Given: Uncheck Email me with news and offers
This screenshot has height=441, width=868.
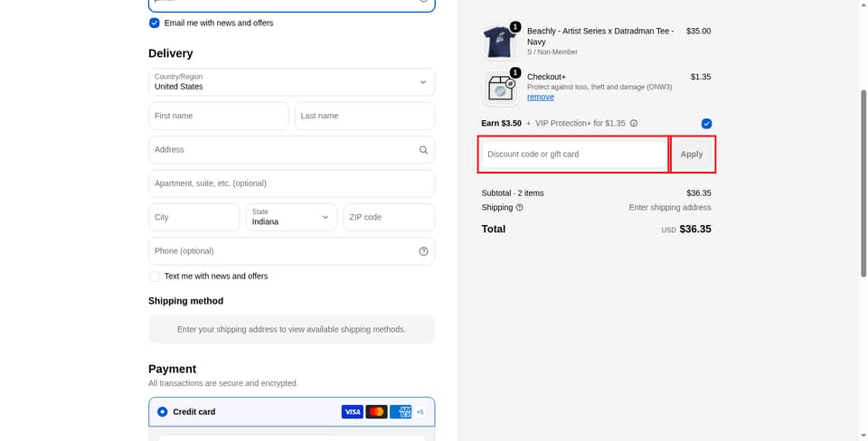Looking at the screenshot, I should click(x=155, y=23).
